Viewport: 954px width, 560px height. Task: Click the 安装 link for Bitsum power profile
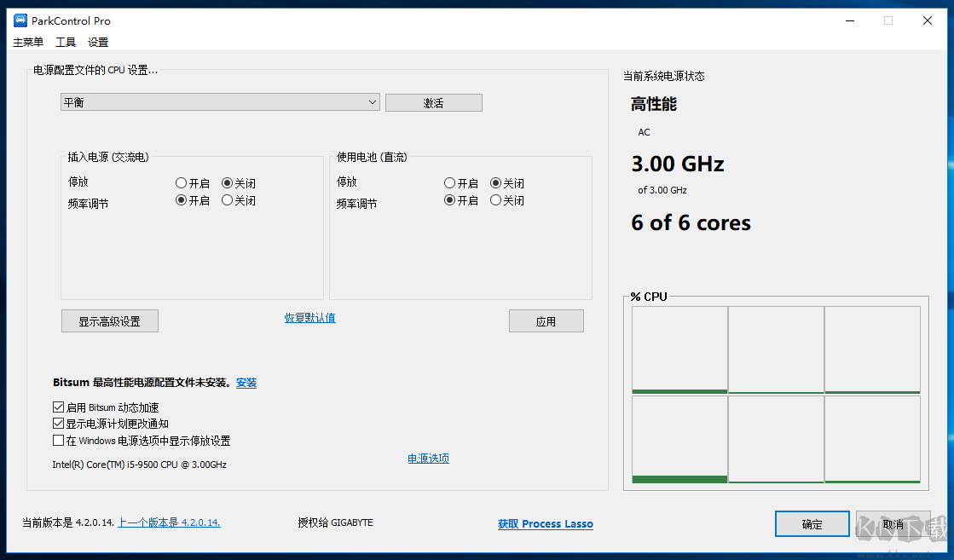(246, 383)
